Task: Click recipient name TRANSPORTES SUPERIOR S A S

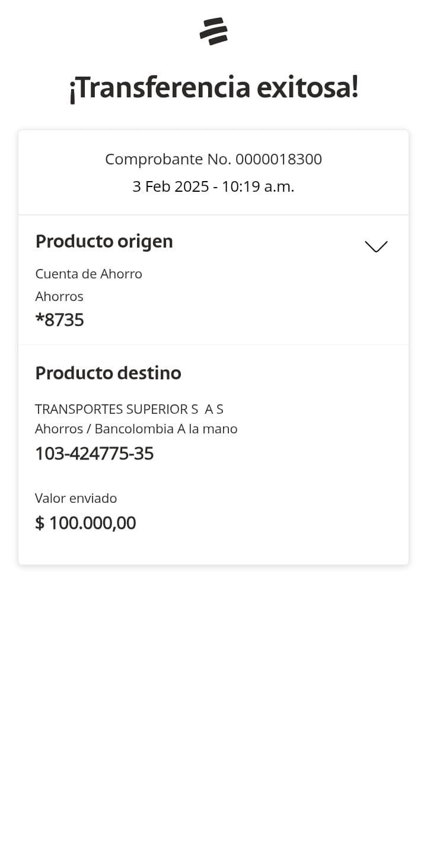Action: click(129, 409)
